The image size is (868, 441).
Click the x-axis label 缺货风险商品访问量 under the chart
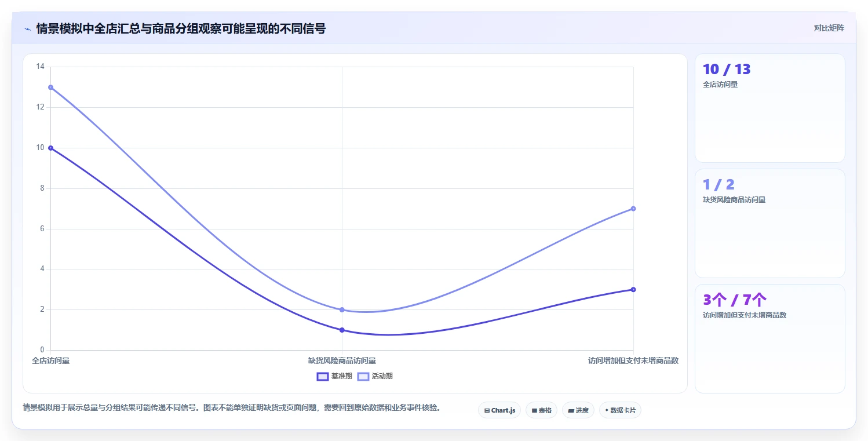[342, 360]
